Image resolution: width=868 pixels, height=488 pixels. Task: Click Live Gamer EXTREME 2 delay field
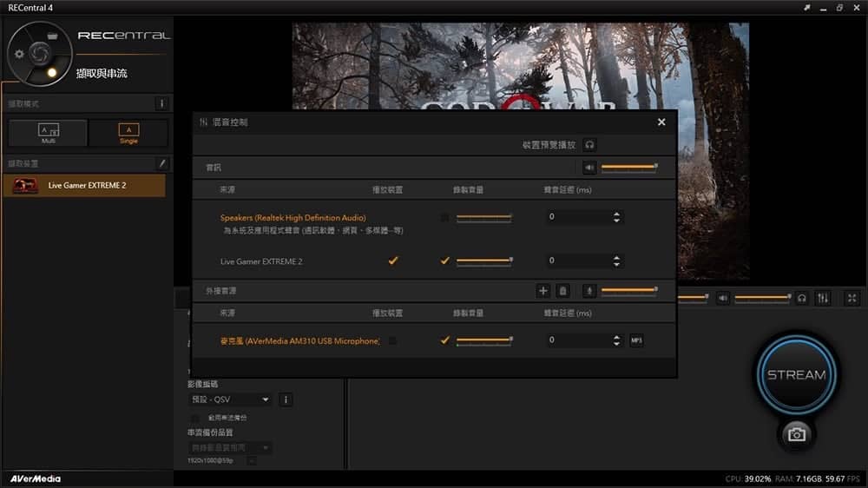tap(578, 260)
